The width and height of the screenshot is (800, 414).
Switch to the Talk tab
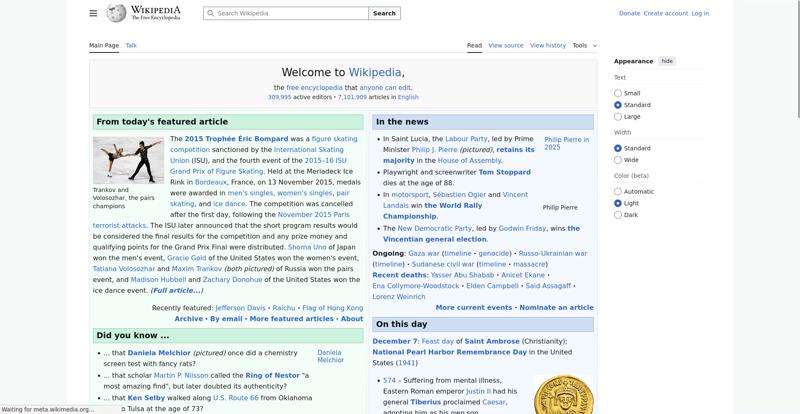[x=131, y=45]
